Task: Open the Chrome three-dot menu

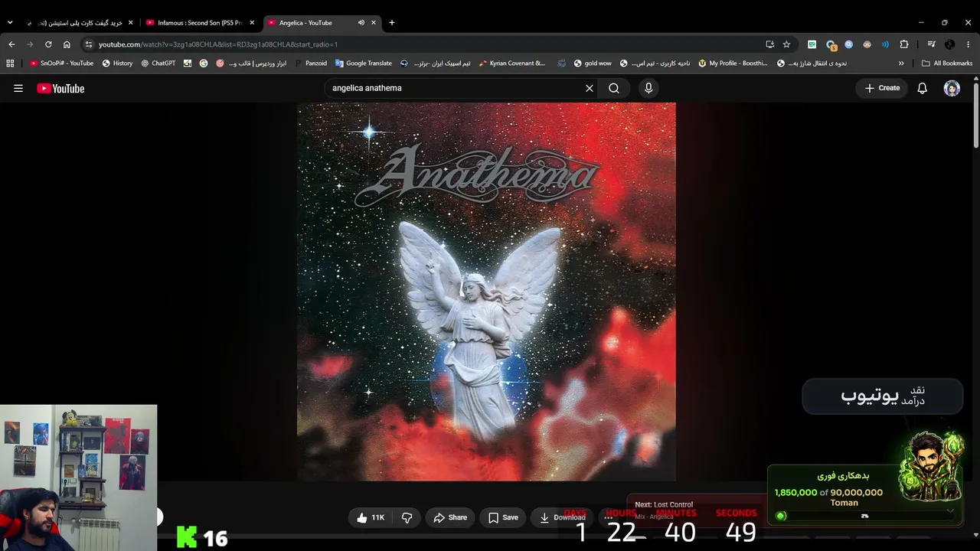Action: pyautogui.click(x=969, y=44)
